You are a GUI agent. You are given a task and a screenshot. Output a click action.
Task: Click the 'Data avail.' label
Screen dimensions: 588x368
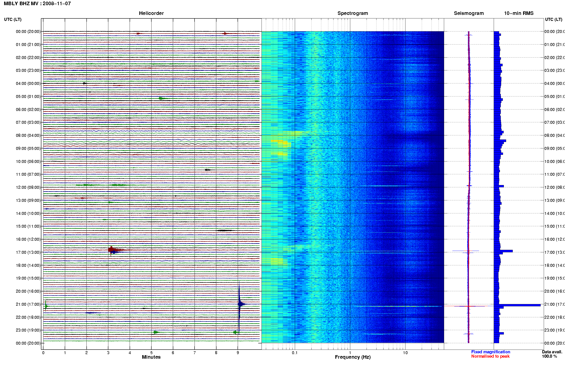tap(552, 352)
